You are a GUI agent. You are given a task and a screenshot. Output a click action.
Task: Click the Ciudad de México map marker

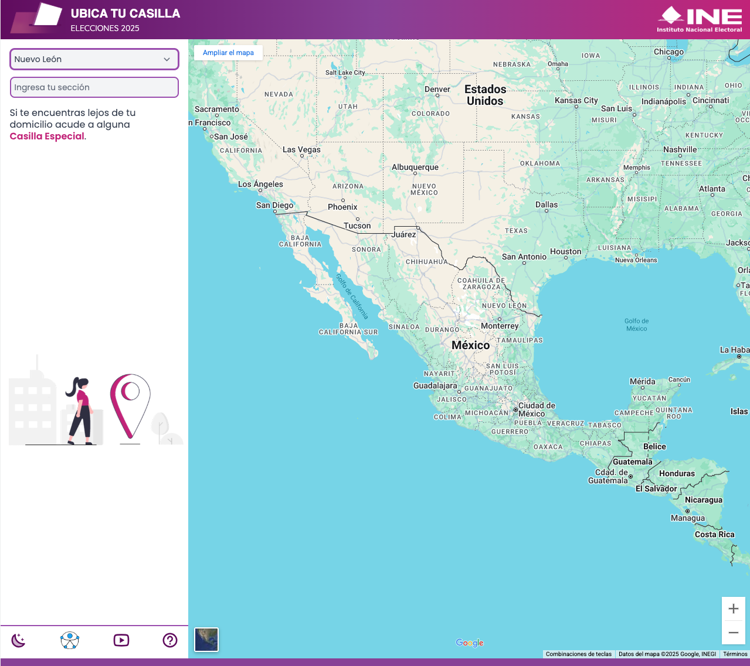tap(515, 410)
